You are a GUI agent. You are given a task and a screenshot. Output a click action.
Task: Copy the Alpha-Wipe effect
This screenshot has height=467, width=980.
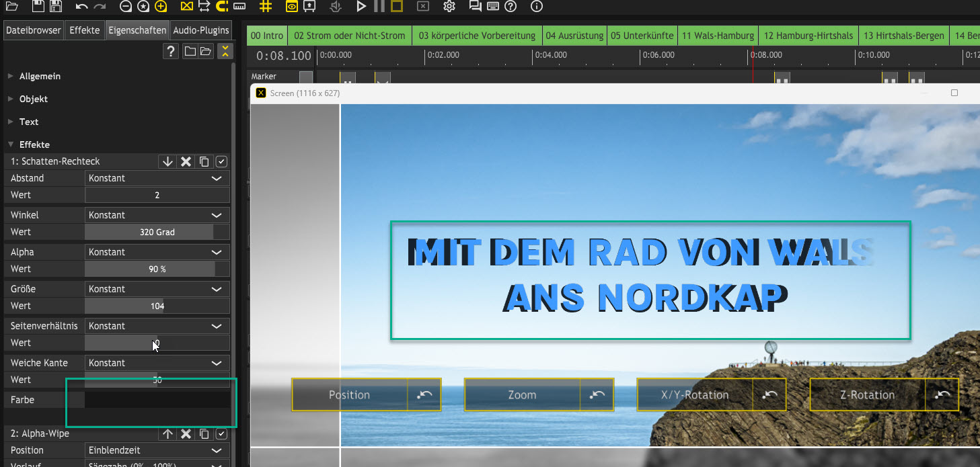coord(204,434)
